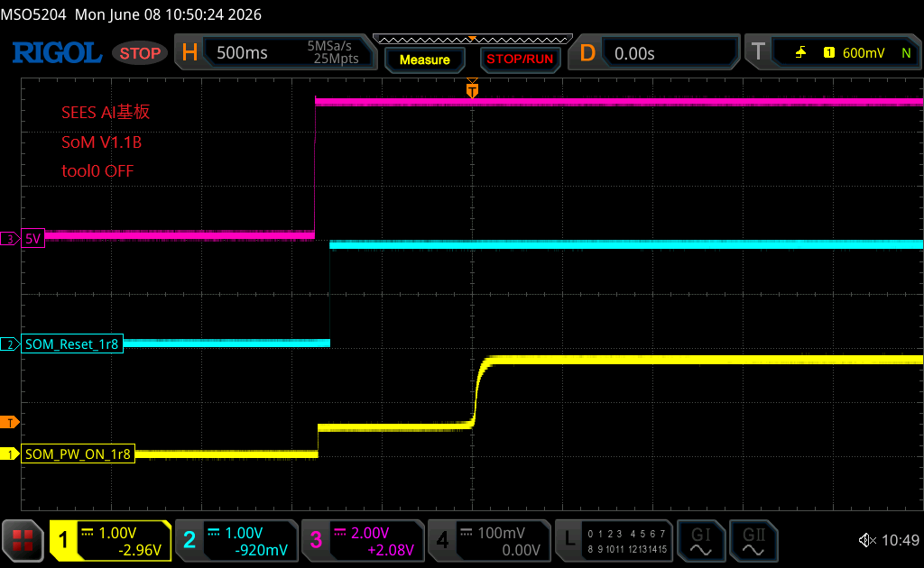The height and width of the screenshot is (568, 924).
Task: Click the magenta channel 3 ground marker
Action: coord(9,239)
